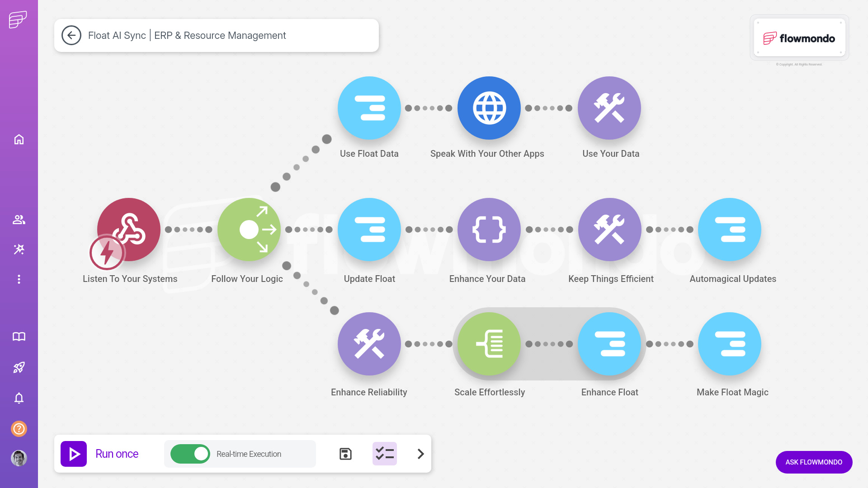
Task: Open the Team users sidebar icon
Action: pos(19,220)
